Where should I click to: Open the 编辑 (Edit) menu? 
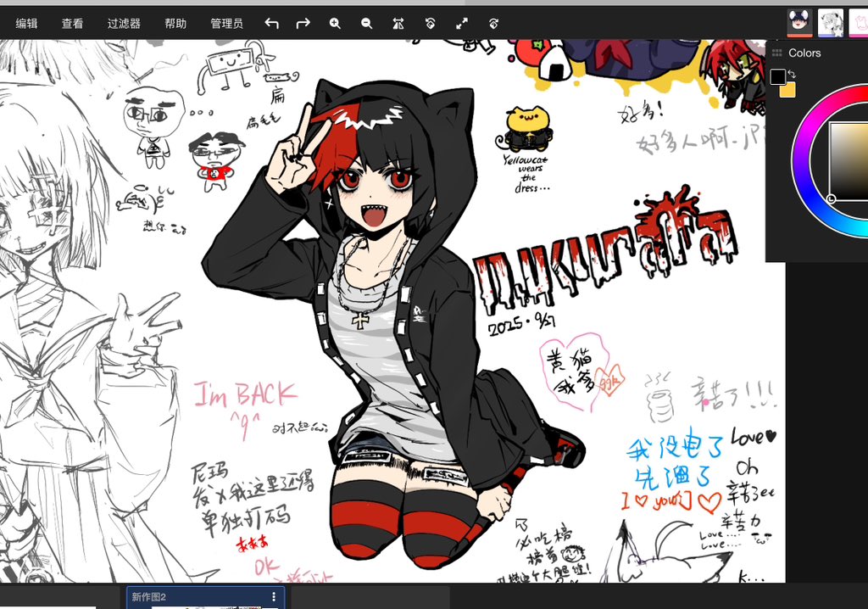(x=26, y=23)
